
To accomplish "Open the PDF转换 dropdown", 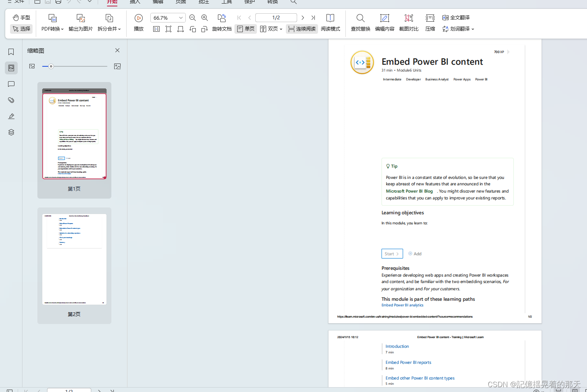I will (x=52, y=23).
